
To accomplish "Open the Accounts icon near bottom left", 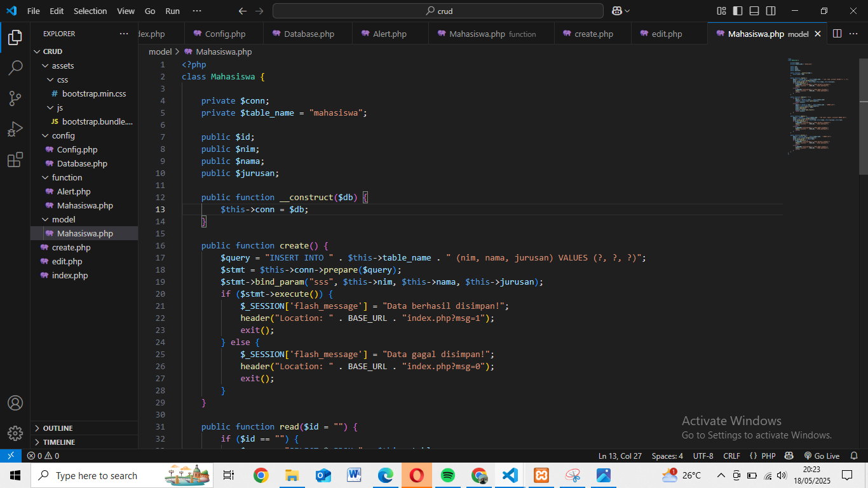I will [15, 402].
